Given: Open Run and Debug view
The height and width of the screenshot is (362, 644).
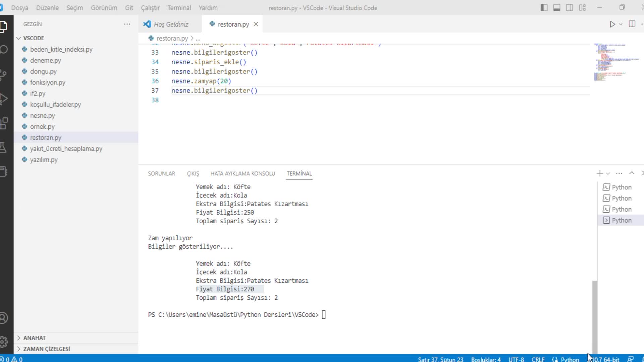Looking at the screenshot, I should pyautogui.click(x=3, y=99).
